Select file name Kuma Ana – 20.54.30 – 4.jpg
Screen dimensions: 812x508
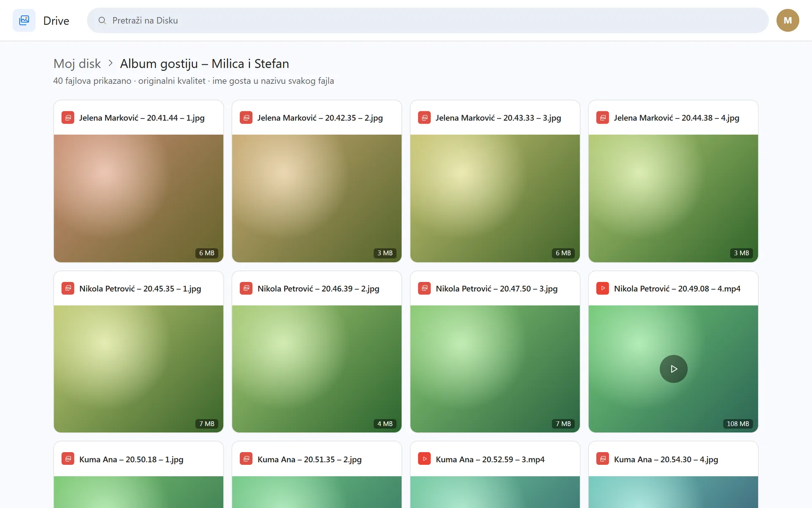(666, 459)
